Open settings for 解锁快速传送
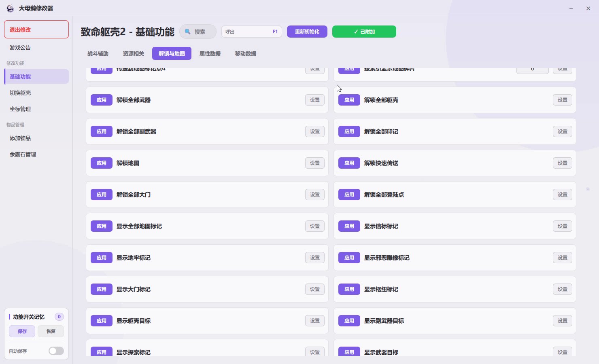This screenshot has width=599, height=364. 563,163
